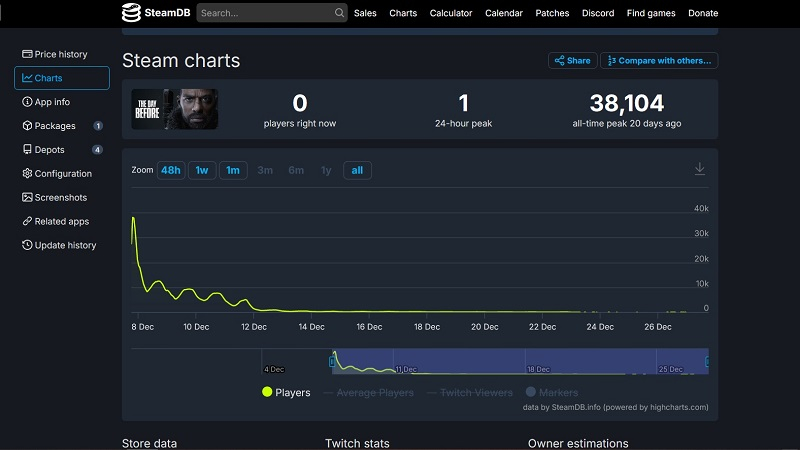Open Screenshots sidebar item
800x450 pixels.
point(60,198)
